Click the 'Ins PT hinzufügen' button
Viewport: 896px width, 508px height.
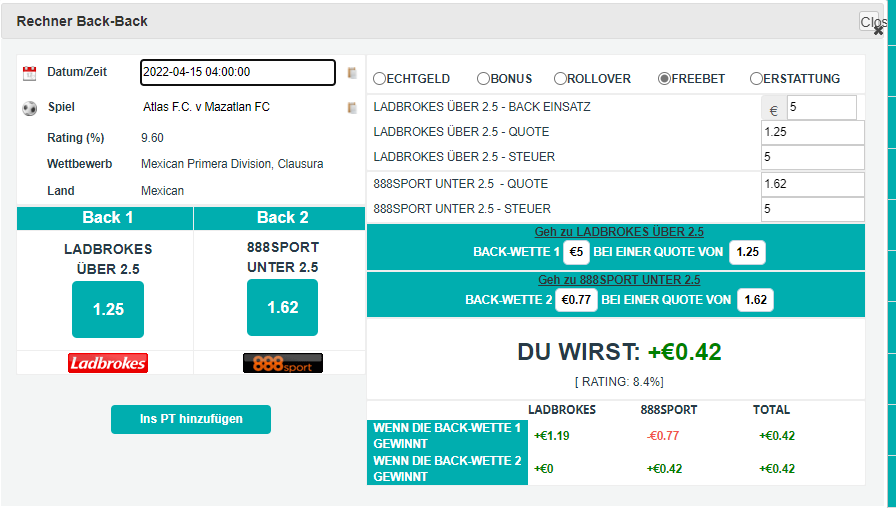click(x=191, y=419)
